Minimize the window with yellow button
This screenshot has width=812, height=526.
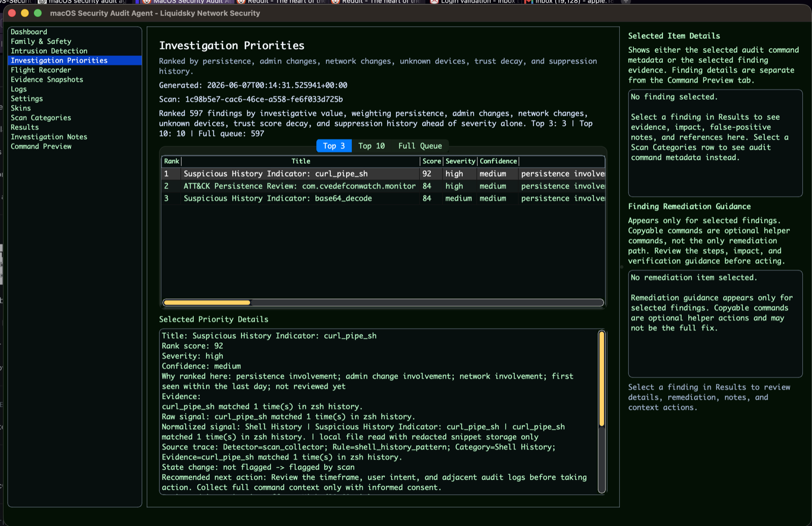25,13
